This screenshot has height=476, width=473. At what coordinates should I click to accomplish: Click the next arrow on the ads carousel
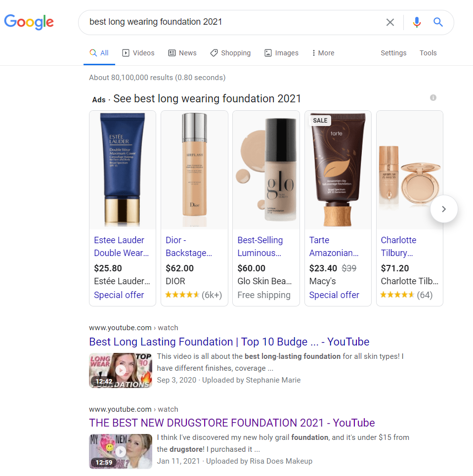pos(444,209)
